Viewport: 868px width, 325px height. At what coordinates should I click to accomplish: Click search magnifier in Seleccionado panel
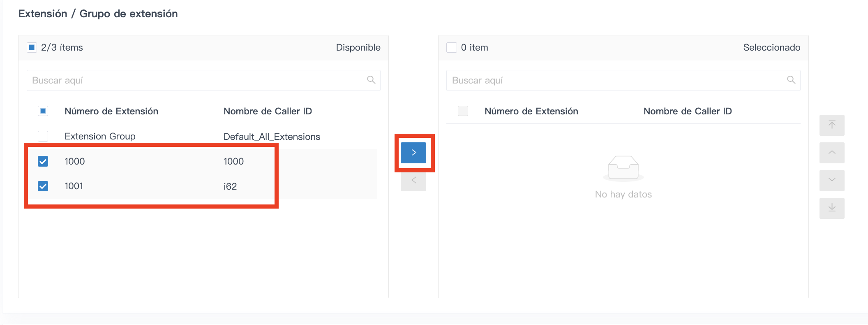(791, 80)
